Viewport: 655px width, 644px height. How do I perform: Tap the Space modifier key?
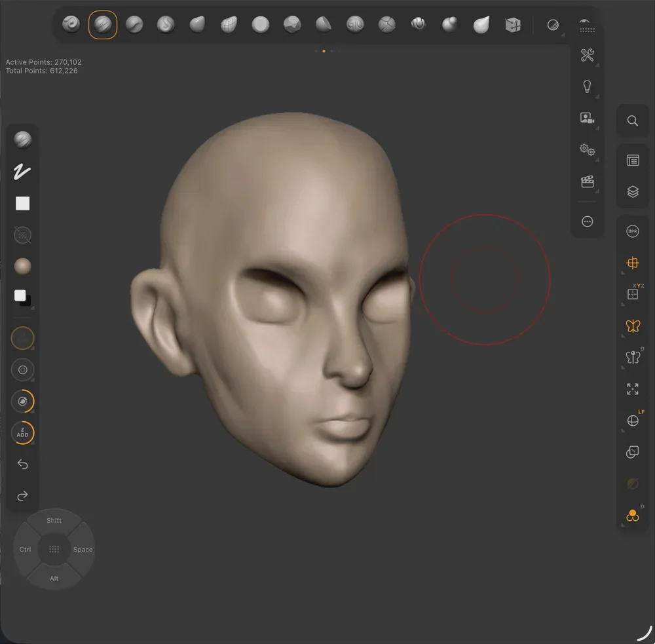(83, 550)
